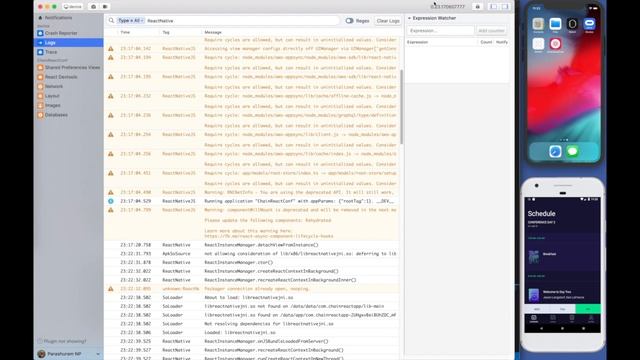Tap the Schedule bottom tab in Android emulator
This screenshot has height=360, width=640.
(534, 319)
